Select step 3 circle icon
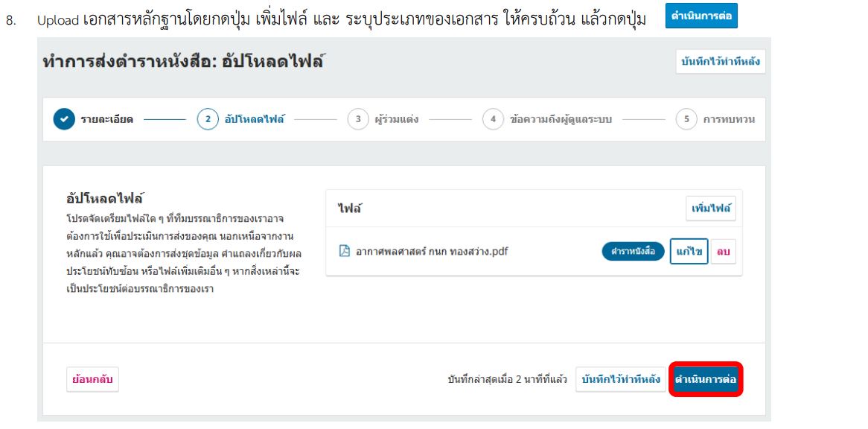The height and width of the screenshot is (429, 868). click(358, 119)
